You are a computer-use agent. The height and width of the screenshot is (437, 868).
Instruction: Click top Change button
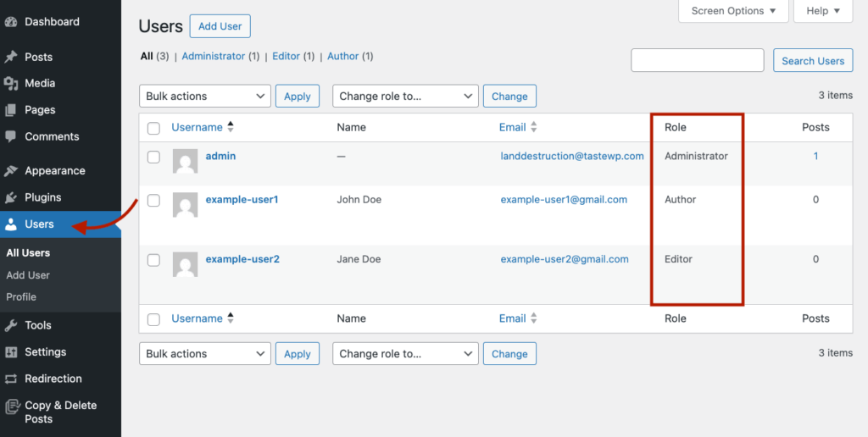click(509, 96)
